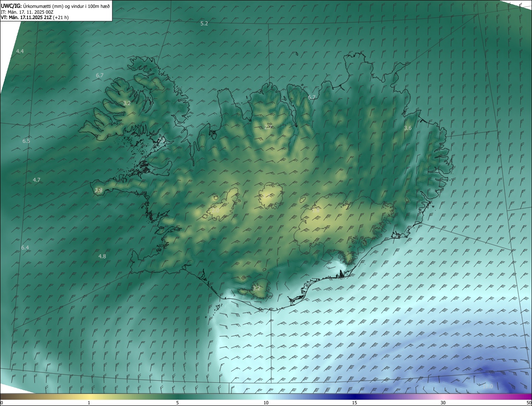Click the colorbar tick label 5

click(177, 403)
